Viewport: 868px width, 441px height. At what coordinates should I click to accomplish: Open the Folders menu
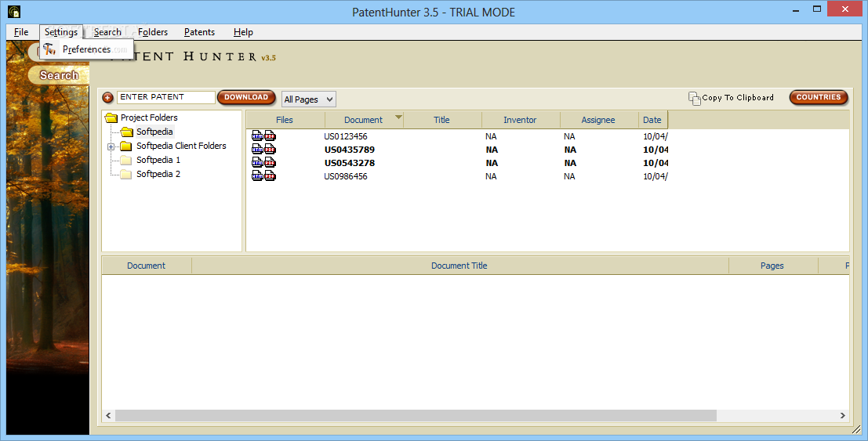(x=153, y=32)
